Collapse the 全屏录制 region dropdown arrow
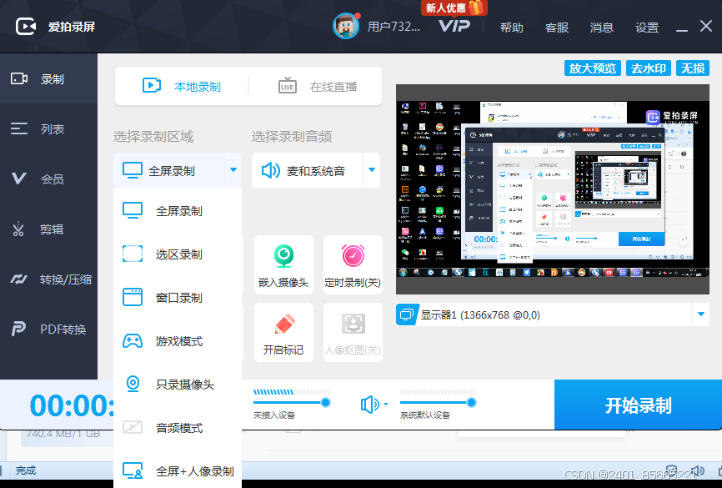Screen dimensions: 722x488 (x=233, y=170)
